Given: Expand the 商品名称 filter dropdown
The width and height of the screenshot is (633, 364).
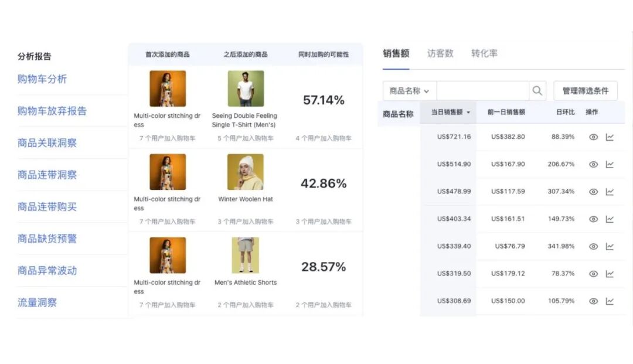Looking at the screenshot, I should click(409, 91).
